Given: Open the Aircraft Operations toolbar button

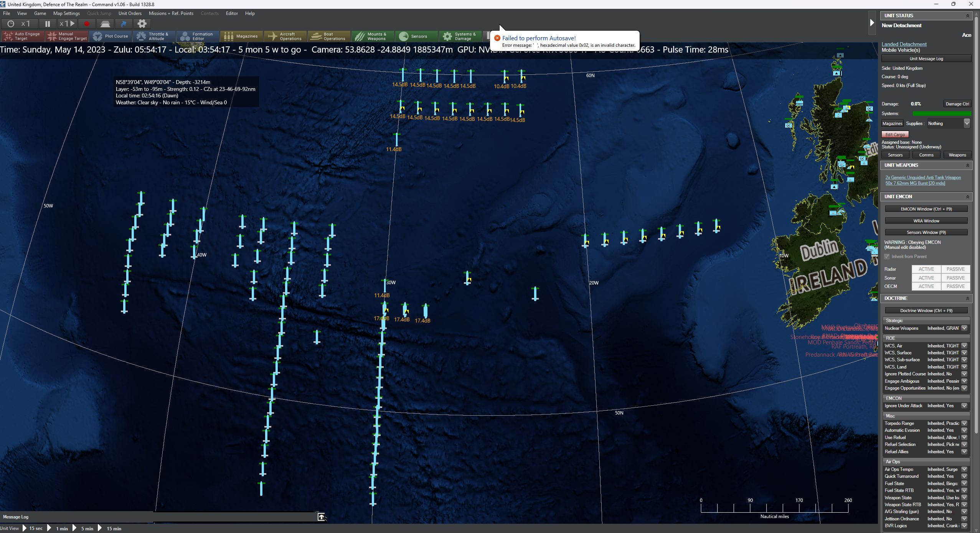Looking at the screenshot, I should click(285, 36).
